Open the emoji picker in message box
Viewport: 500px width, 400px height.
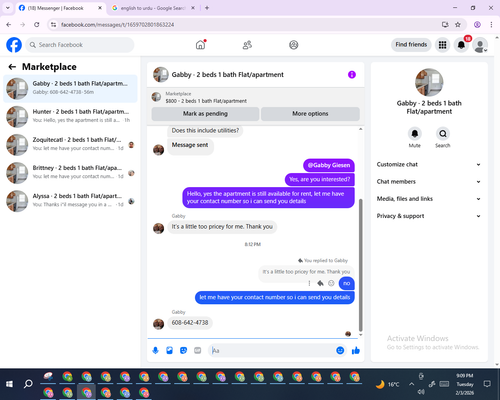[340, 350]
